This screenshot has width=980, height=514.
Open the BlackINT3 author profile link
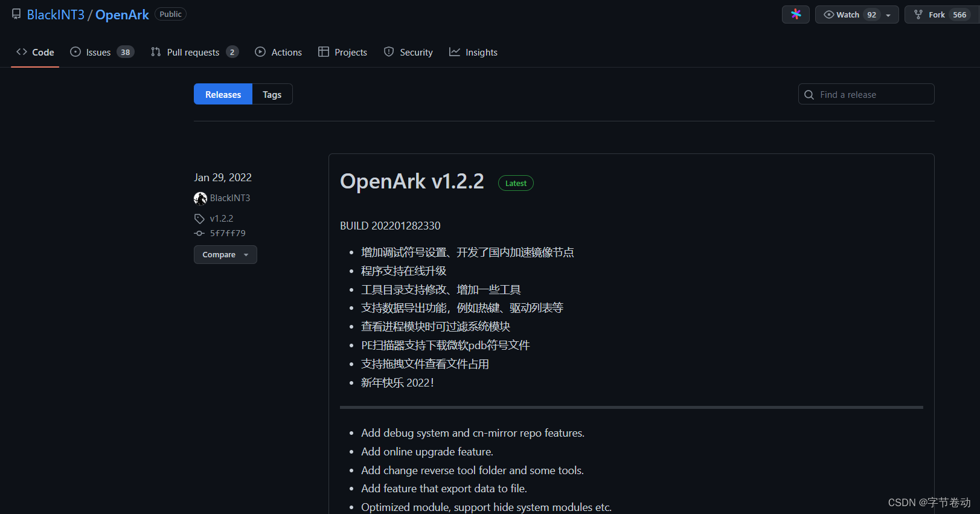tap(230, 198)
